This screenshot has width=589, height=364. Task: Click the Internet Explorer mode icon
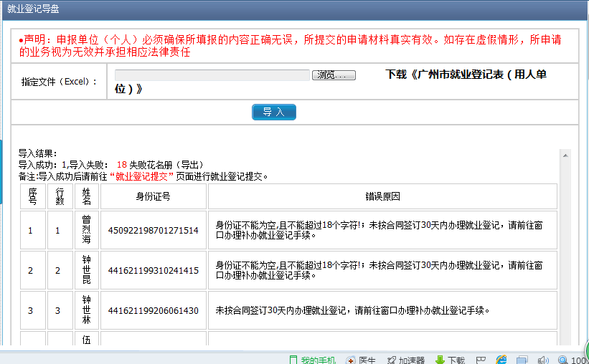point(501,360)
